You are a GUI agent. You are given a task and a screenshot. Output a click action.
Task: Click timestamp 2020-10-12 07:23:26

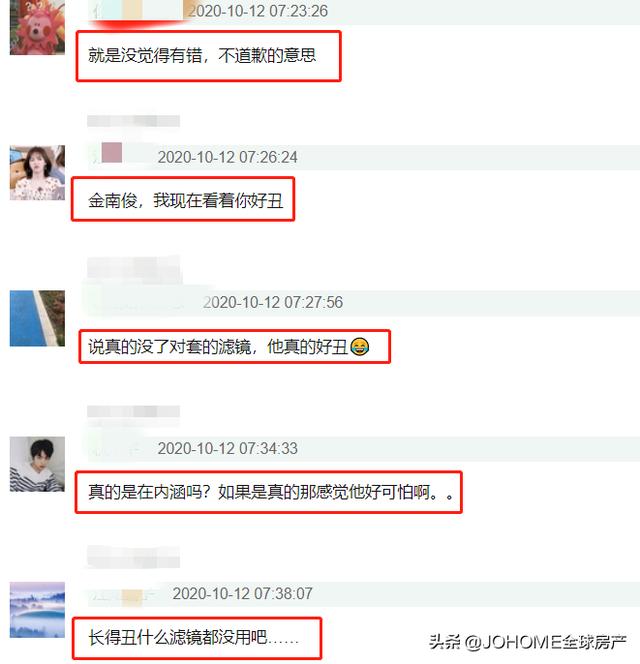pyautogui.click(x=258, y=11)
